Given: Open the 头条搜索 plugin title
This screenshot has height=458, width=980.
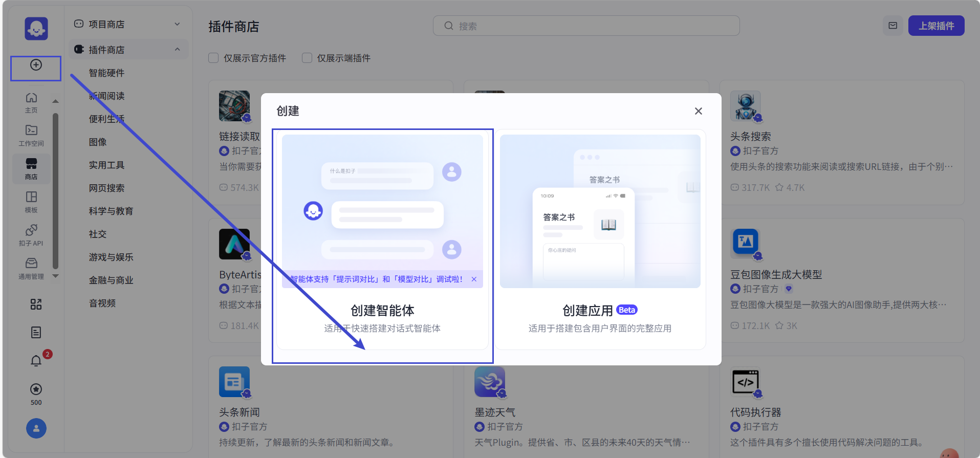Looking at the screenshot, I should (750, 137).
